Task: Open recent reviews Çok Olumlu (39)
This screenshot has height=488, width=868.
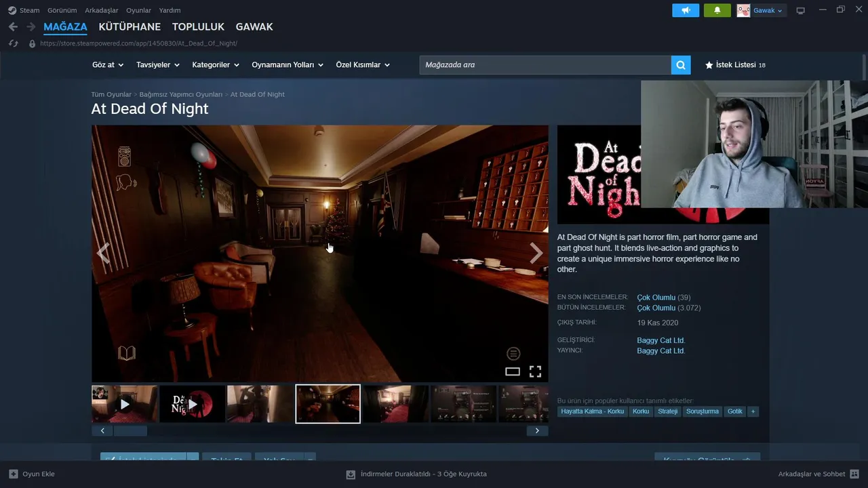Action: (664, 298)
